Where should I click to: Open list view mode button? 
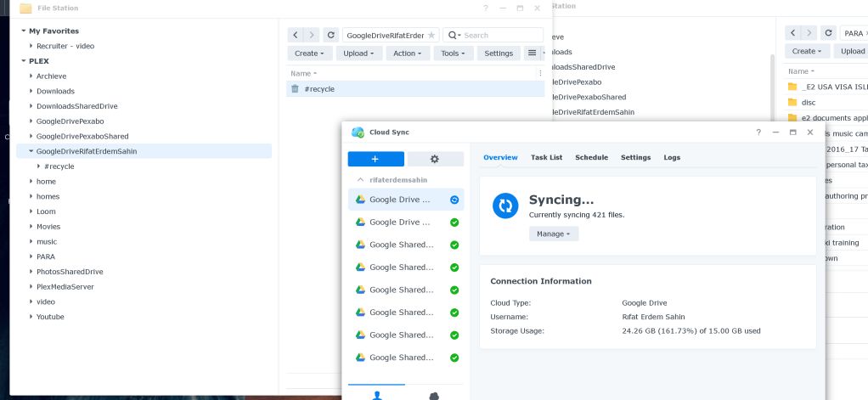point(532,54)
